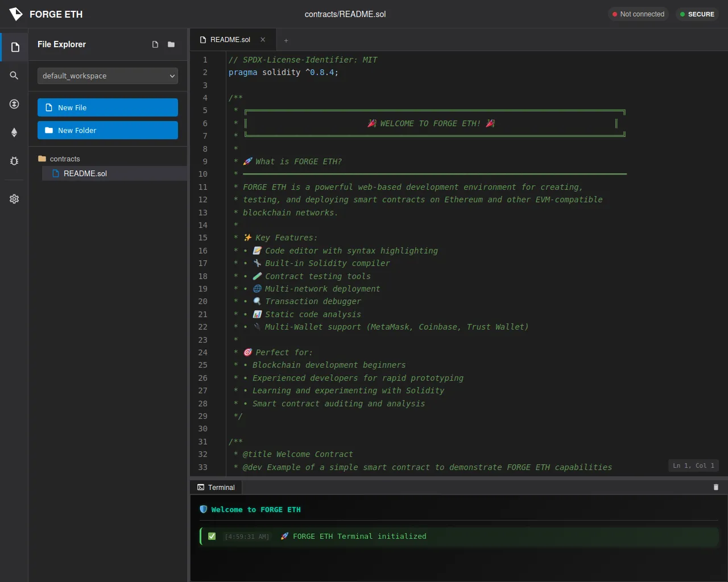Close the README.sol tab

coord(263,40)
